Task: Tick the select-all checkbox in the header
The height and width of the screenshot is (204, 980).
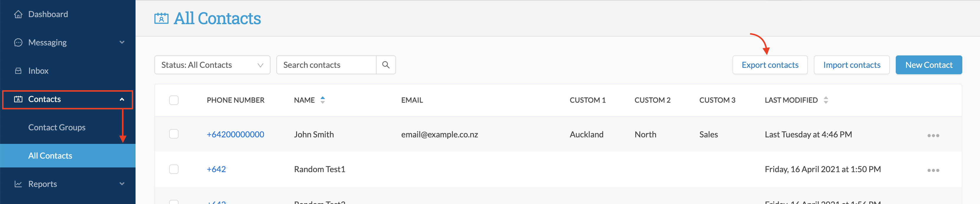Action: point(174,100)
